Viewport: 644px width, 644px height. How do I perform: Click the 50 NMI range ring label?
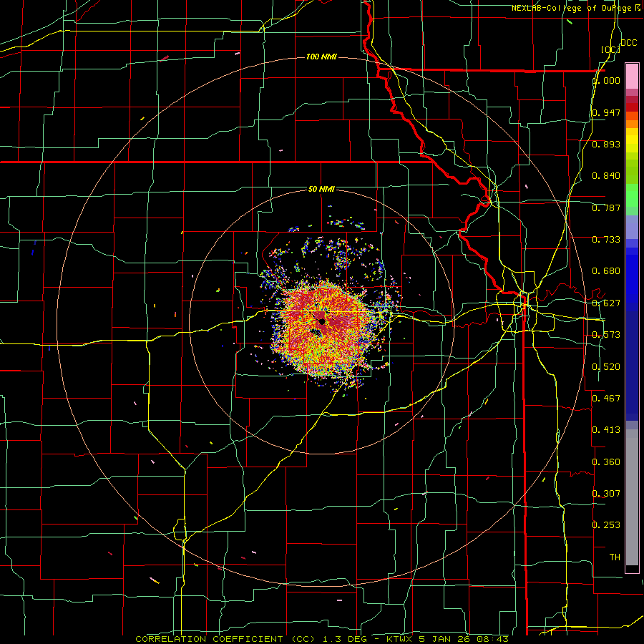(x=321, y=190)
